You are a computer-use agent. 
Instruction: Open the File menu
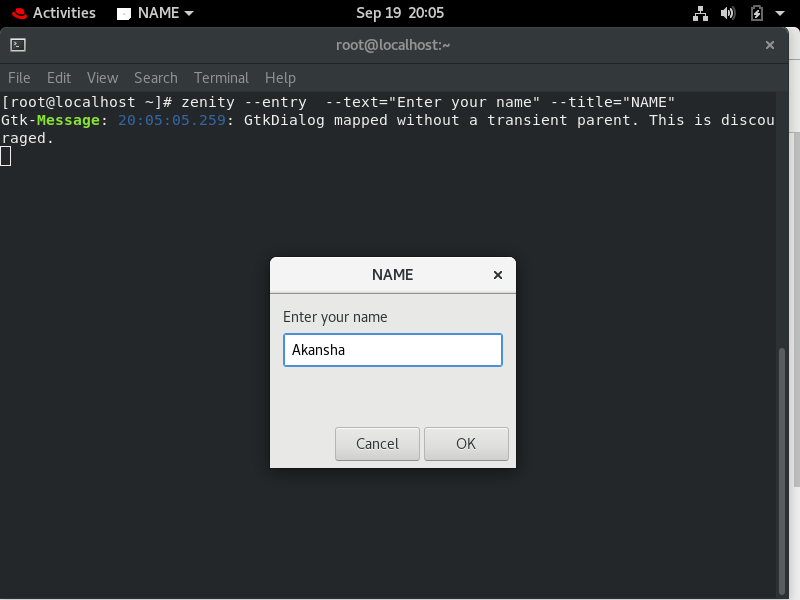[x=19, y=78]
